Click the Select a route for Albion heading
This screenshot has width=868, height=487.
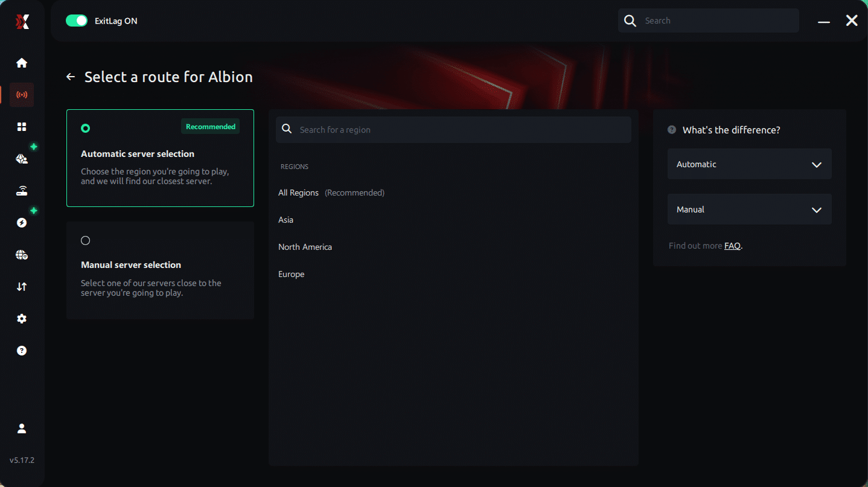[x=168, y=77]
